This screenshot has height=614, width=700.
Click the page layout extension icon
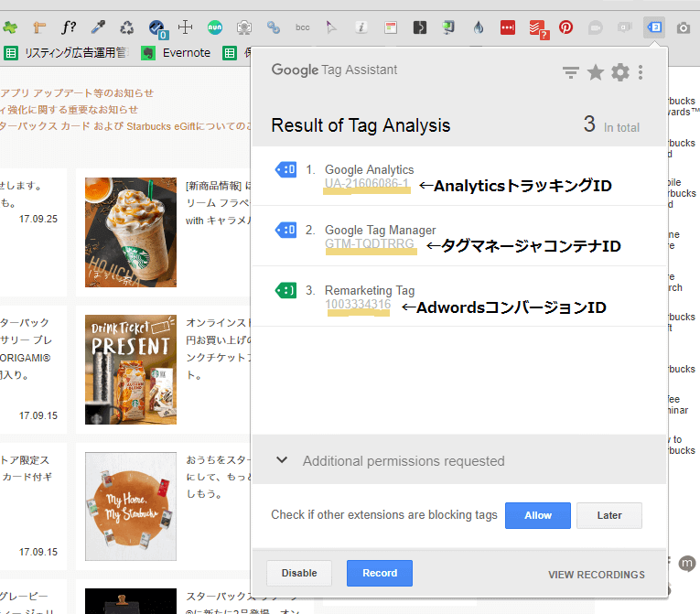(391, 27)
